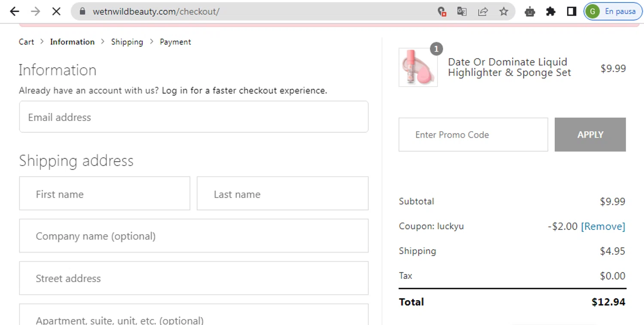This screenshot has width=644, height=325.
Task: Click the Subtotal label
Action: click(416, 201)
